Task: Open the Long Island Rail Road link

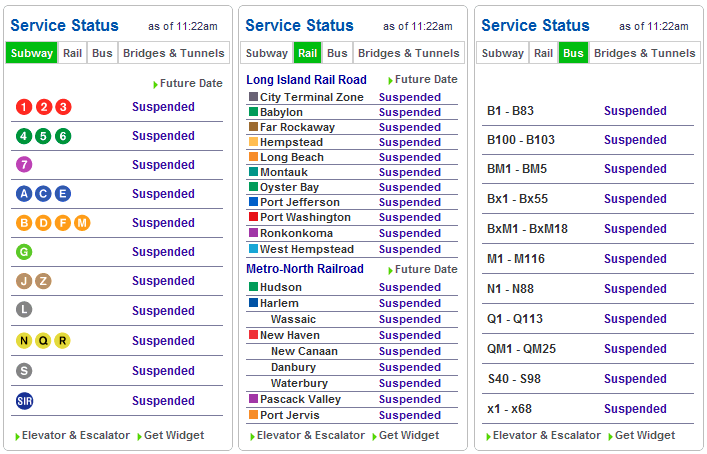Action: [306, 80]
